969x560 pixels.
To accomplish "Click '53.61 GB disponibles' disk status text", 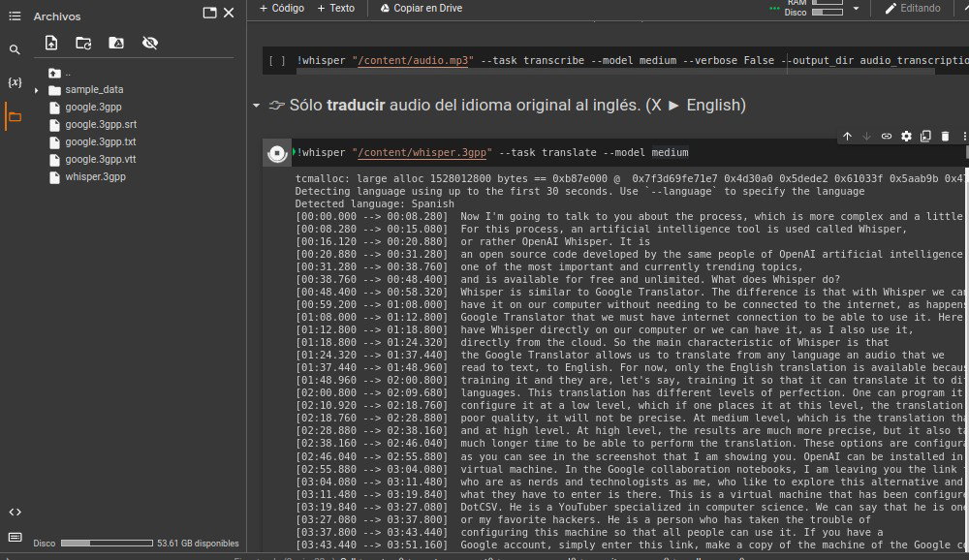I will (198, 544).
